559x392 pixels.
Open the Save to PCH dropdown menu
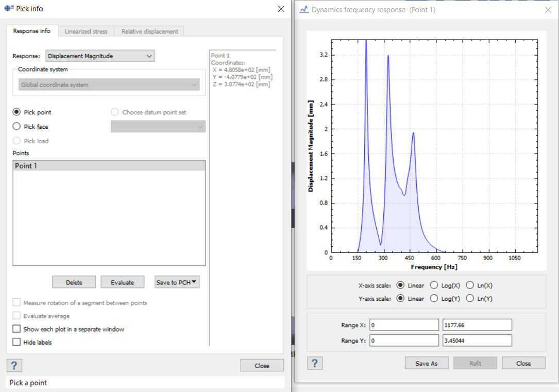tap(177, 282)
